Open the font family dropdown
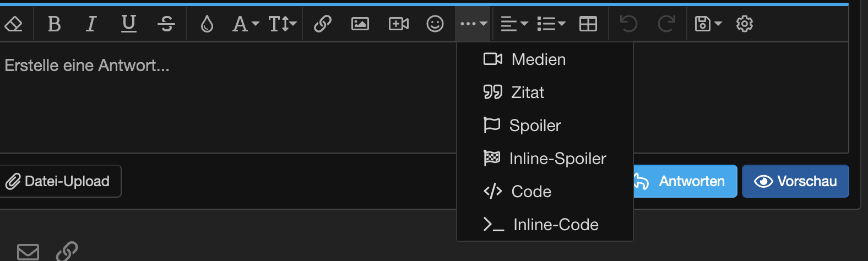Screen dimensions: 868x261 click(x=245, y=24)
